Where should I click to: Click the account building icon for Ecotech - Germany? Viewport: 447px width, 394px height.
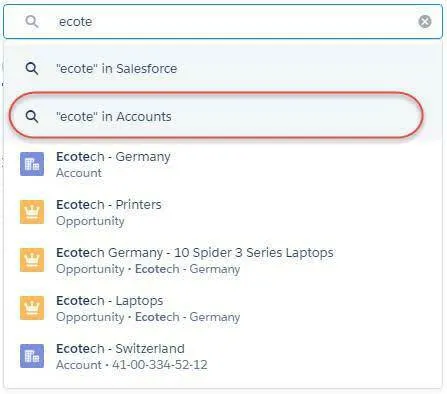pos(32,164)
